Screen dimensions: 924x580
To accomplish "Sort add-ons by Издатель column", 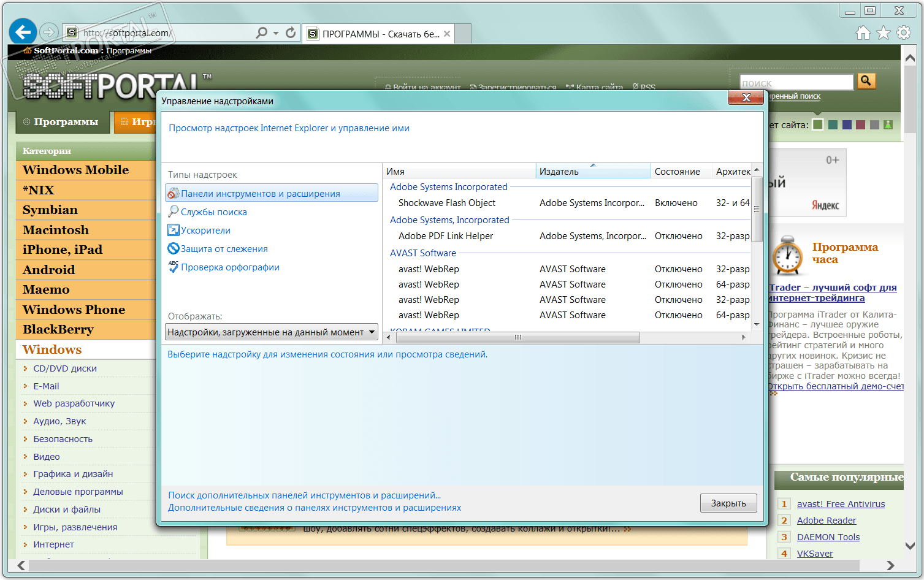I will click(593, 171).
